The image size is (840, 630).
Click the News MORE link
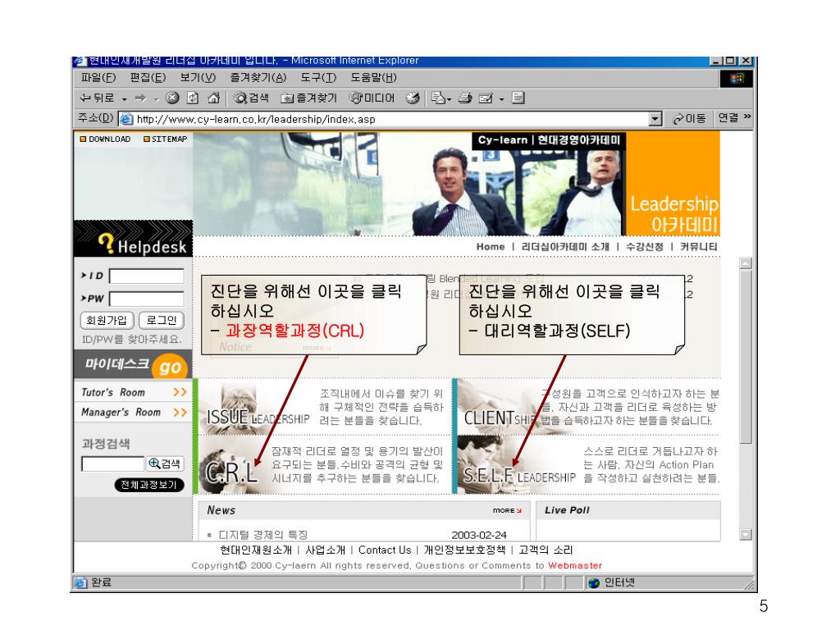pyautogui.click(x=507, y=510)
